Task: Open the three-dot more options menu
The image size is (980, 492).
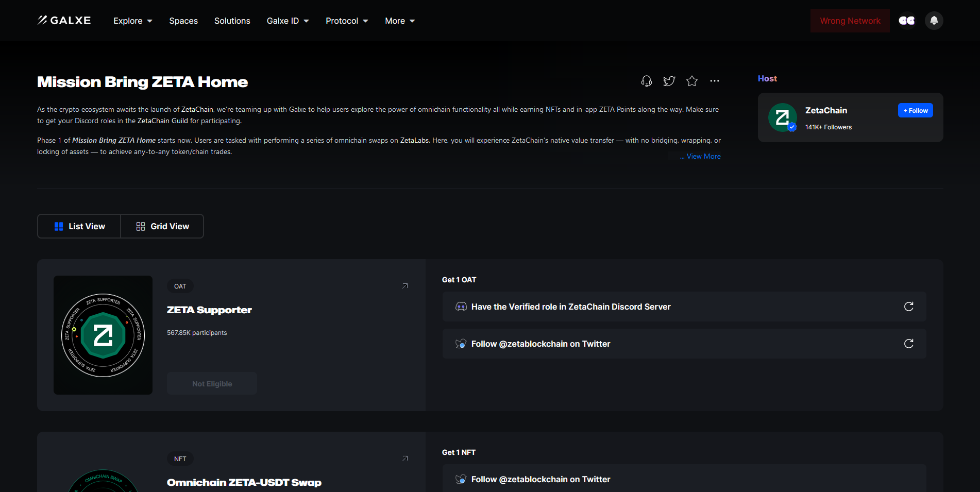Action: [714, 81]
